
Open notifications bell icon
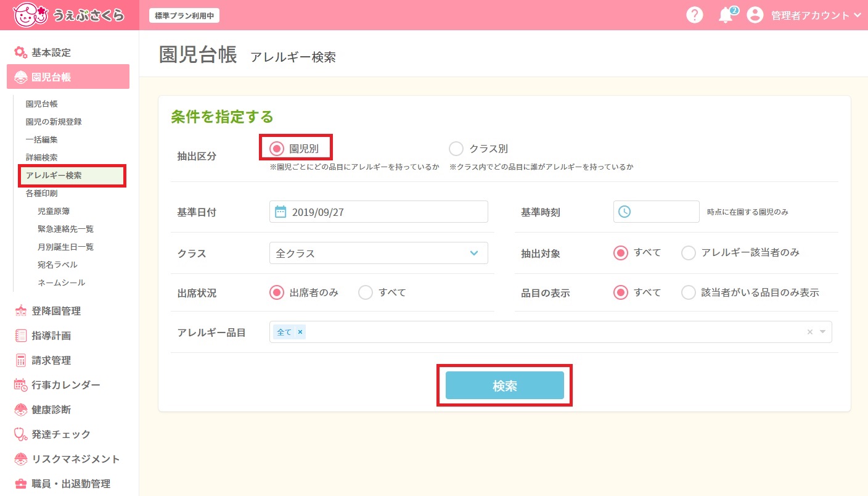[726, 15]
